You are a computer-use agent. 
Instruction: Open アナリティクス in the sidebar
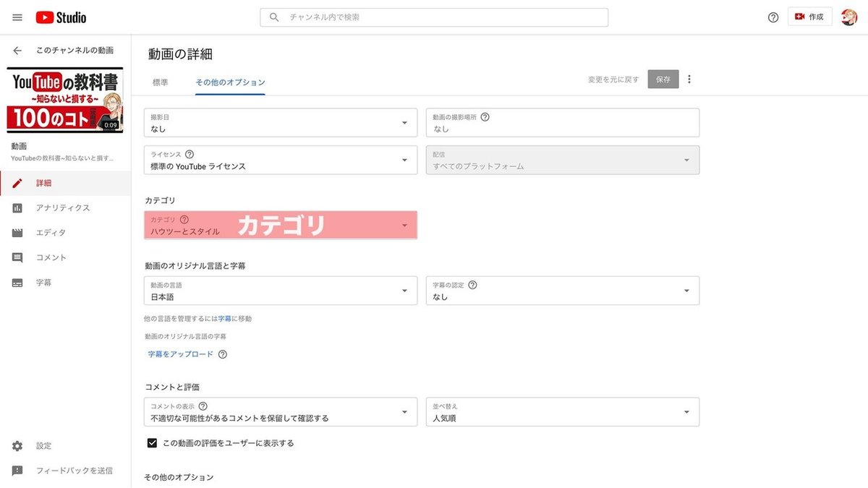[65, 208]
